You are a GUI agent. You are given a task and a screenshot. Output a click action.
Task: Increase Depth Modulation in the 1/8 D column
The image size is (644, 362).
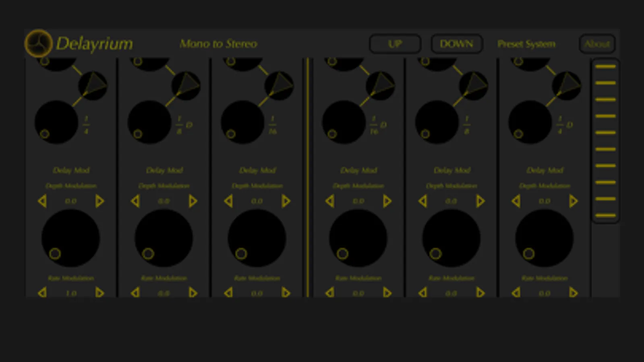(193, 201)
